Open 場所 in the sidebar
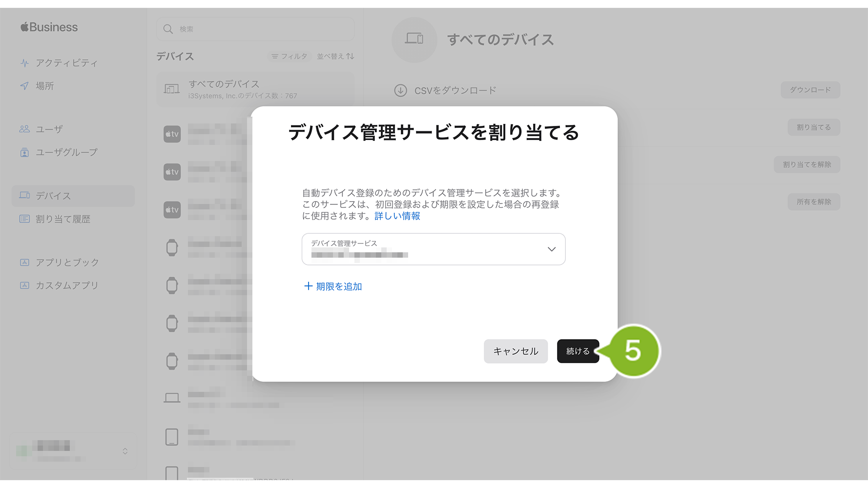The image size is (868, 488). tap(44, 86)
